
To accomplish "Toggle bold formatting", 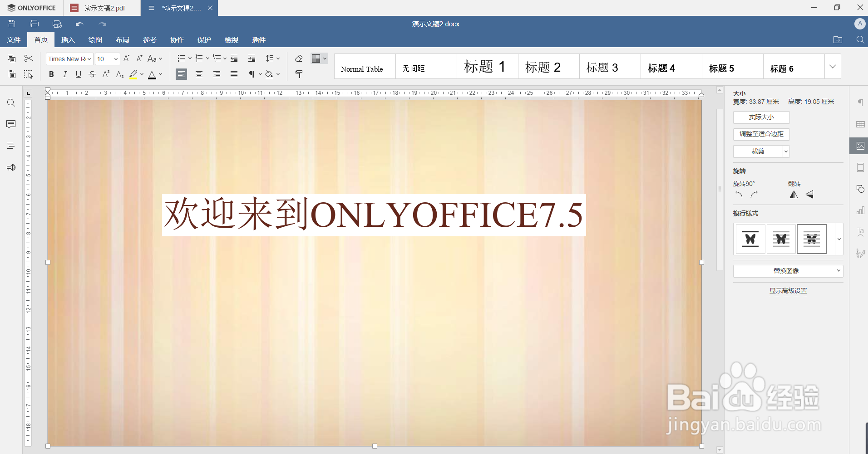I will pos(51,74).
